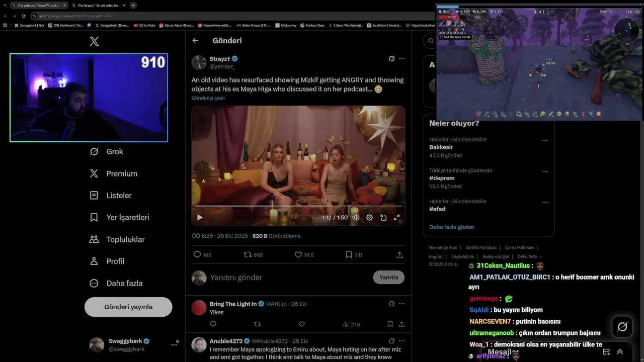Toggle picture-in-picture on video
Image resolution: width=644 pixels, height=362 pixels.
(x=383, y=218)
